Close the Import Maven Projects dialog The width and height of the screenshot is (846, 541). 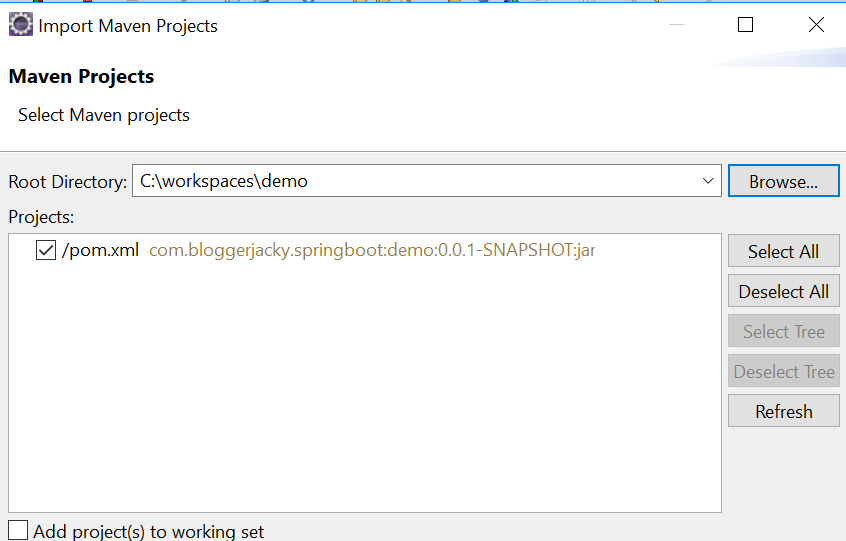coord(816,26)
